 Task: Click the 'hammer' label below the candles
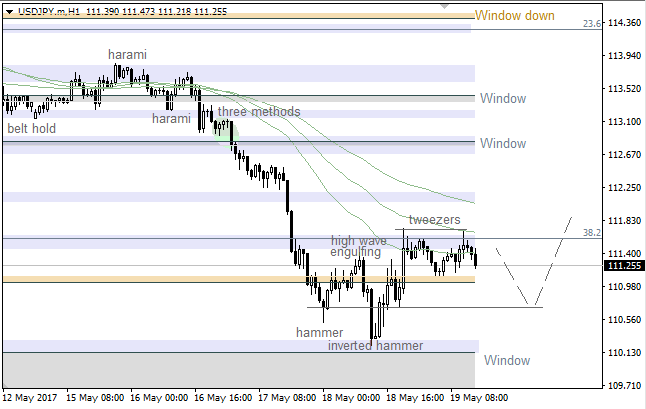pos(319,332)
